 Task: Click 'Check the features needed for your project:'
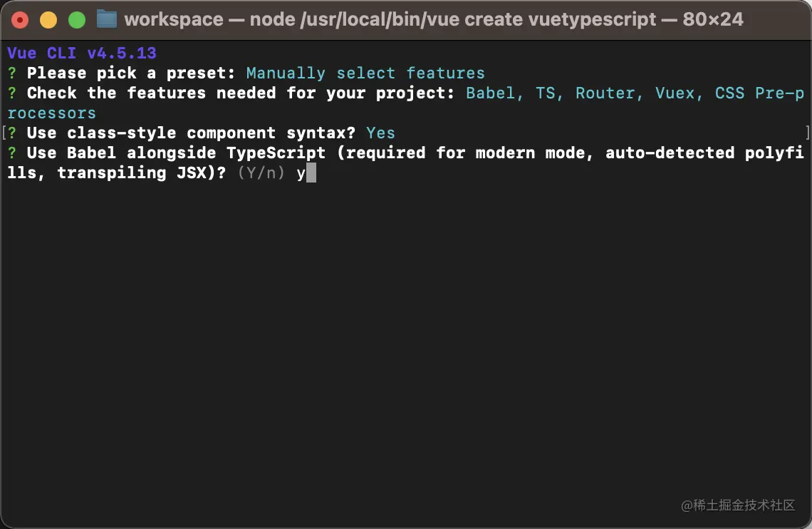[240, 93]
